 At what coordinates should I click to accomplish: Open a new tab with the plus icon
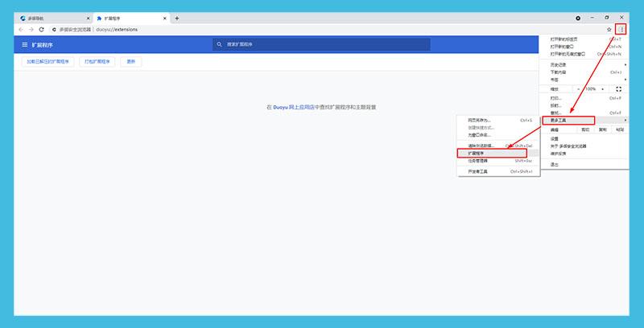[177, 18]
